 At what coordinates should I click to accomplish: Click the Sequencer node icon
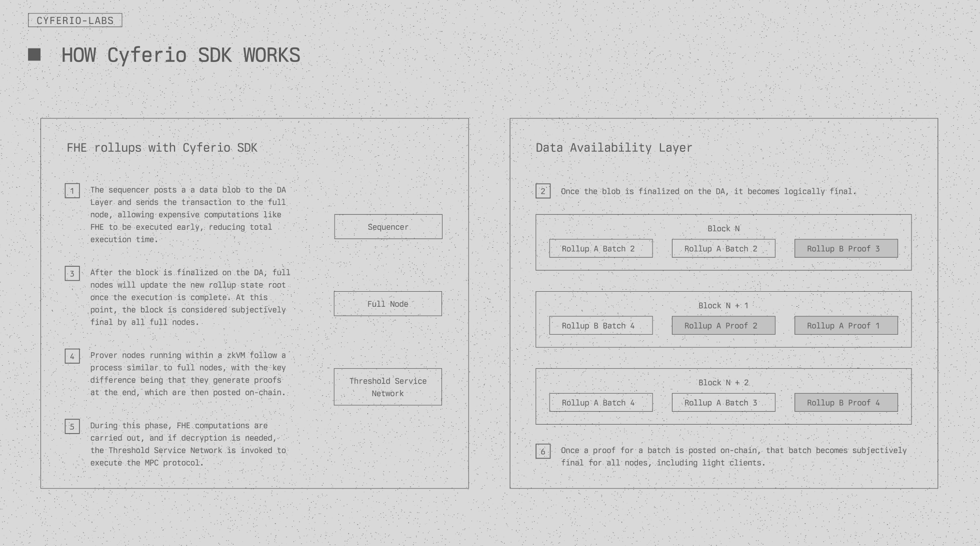(x=387, y=227)
